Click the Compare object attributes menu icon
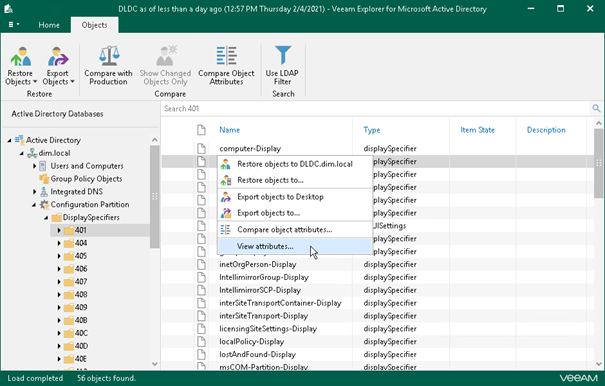This screenshot has width=605, height=386. 226,230
